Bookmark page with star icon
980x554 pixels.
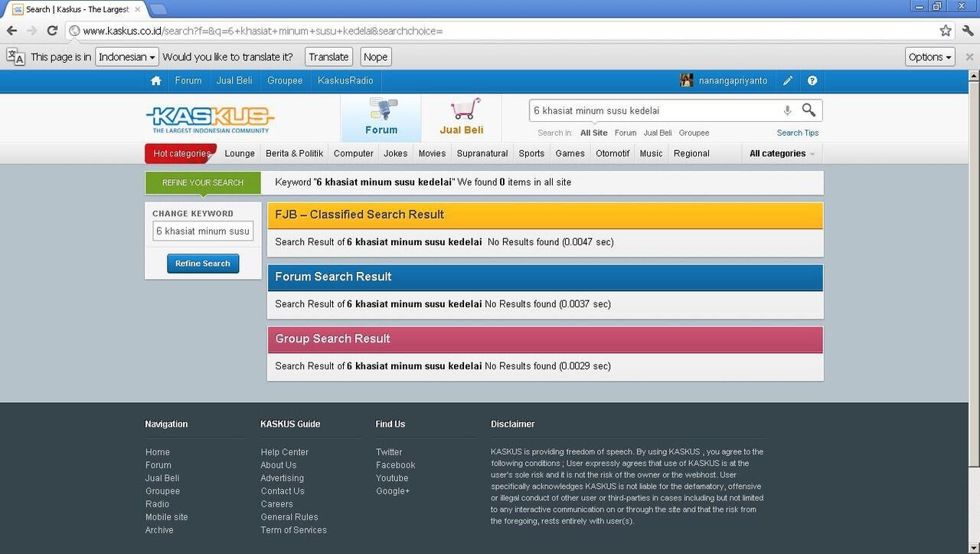coord(946,31)
